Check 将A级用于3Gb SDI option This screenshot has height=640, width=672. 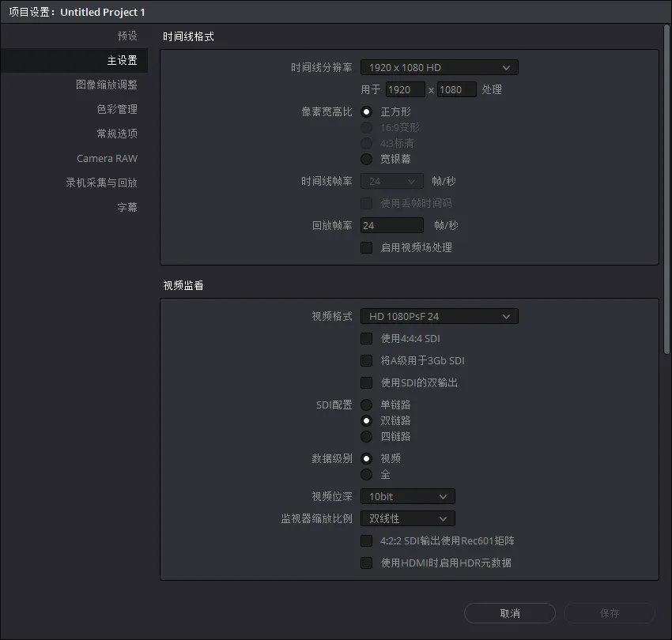coord(366,360)
